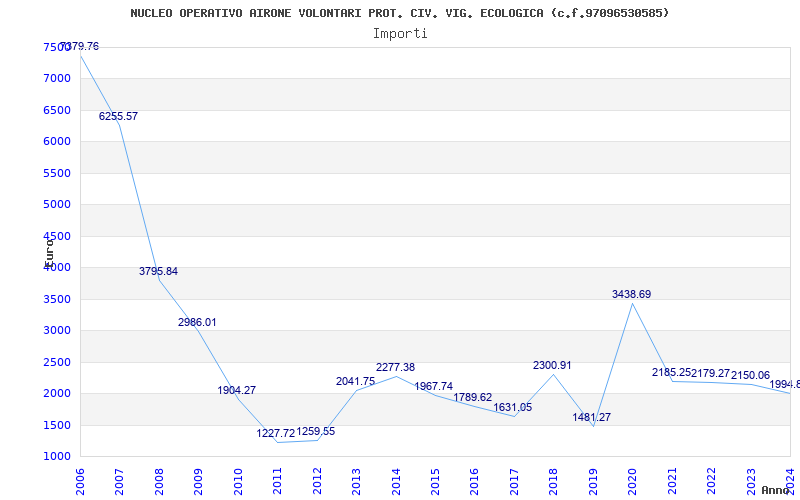The height and width of the screenshot is (500, 800).
Task: Click the 1631.05 data label for 2017
Action: pos(513,408)
